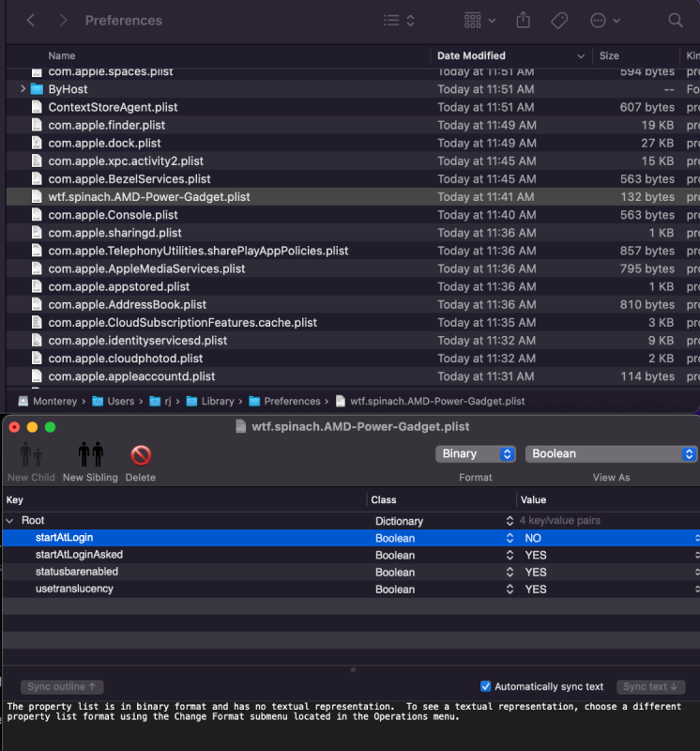700x751 pixels.
Task: Click the YES value of statusbarenabled
Action: 535,573
